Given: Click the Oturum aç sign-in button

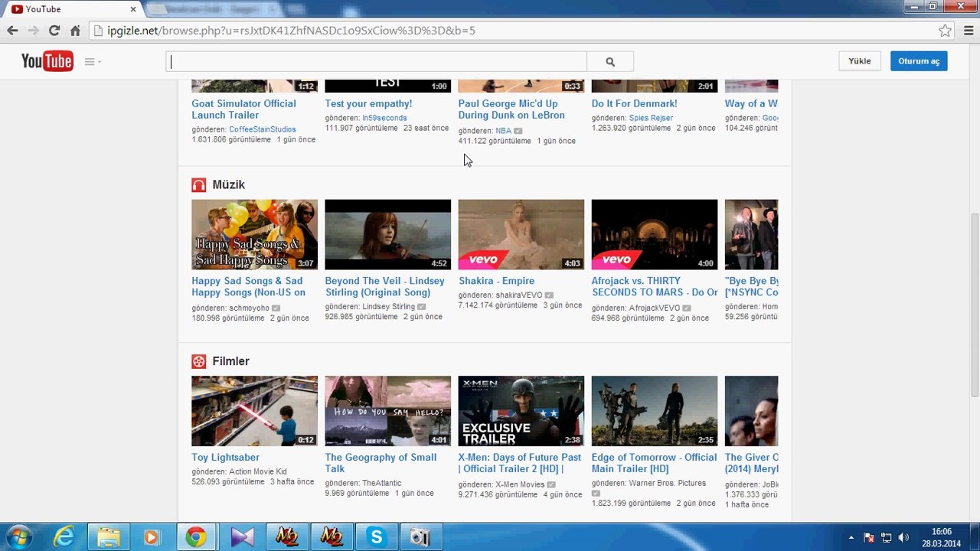Looking at the screenshot, I should tap(919, 61).
